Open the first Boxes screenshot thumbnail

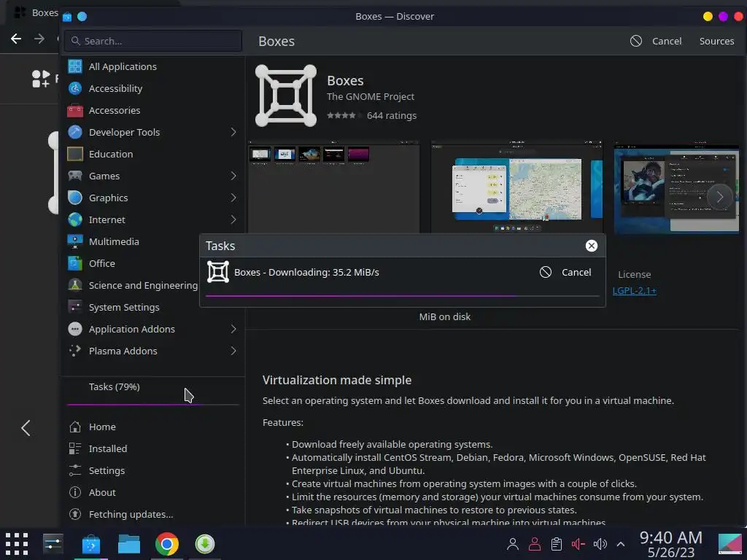coord(333,187)
